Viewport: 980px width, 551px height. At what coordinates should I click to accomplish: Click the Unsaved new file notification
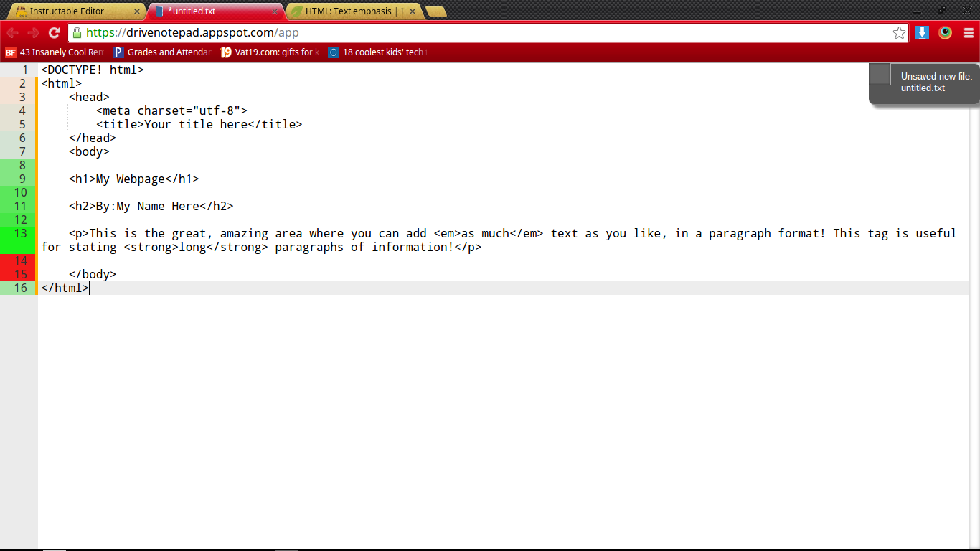pyautogui.click(x=924, y=83)
